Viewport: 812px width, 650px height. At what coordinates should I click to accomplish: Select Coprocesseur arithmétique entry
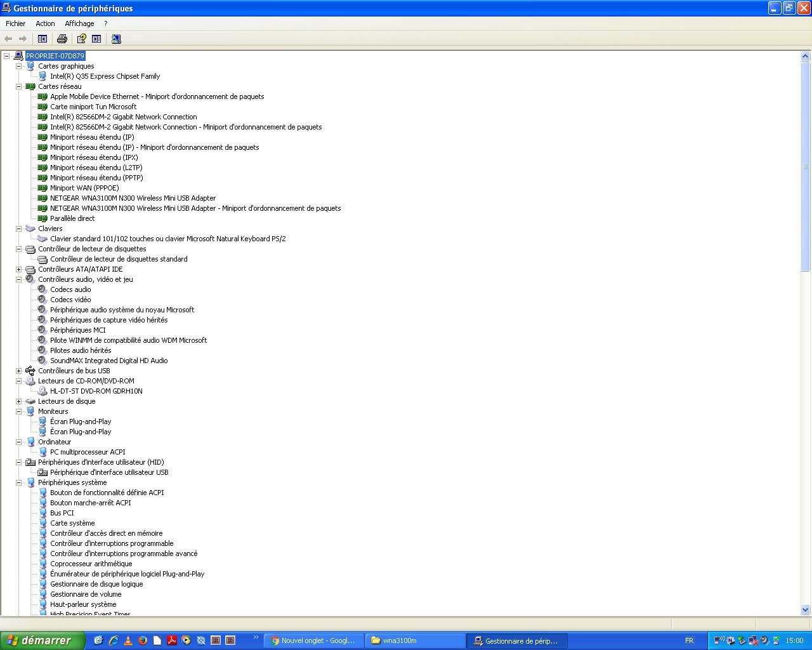pyautogui.click(x=91, y=564)
